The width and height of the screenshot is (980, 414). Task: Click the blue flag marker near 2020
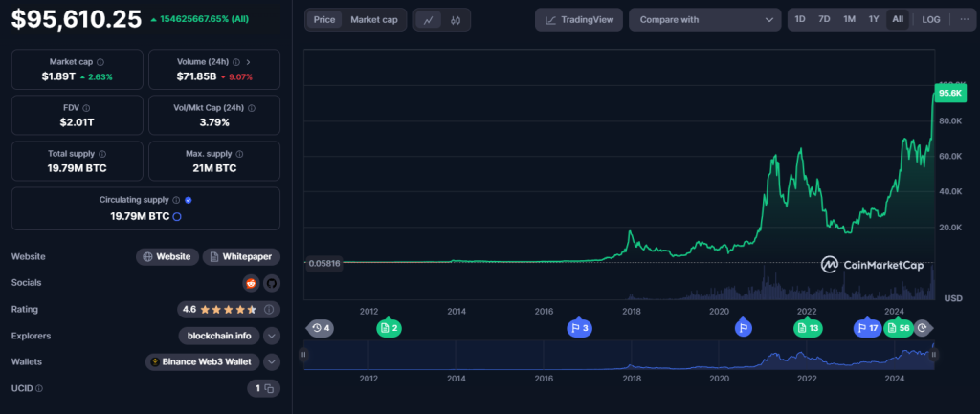tap(743, 327)
